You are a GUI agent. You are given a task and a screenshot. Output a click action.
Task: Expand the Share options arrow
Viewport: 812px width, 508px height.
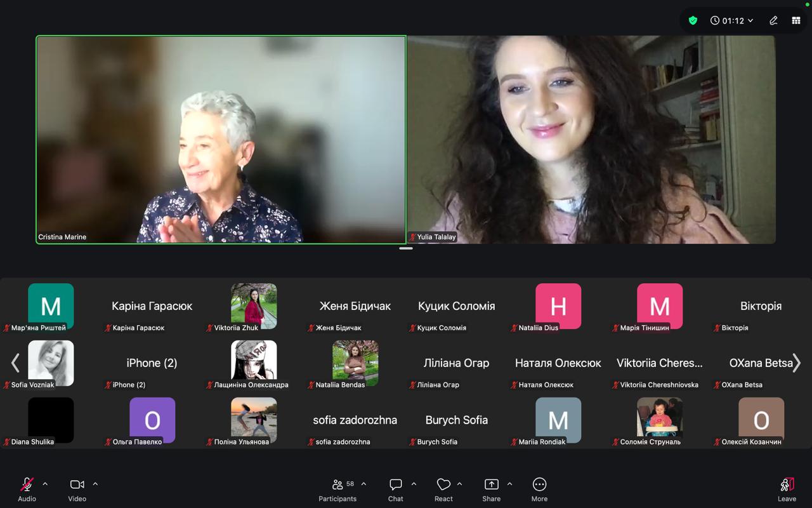point(509,484)
